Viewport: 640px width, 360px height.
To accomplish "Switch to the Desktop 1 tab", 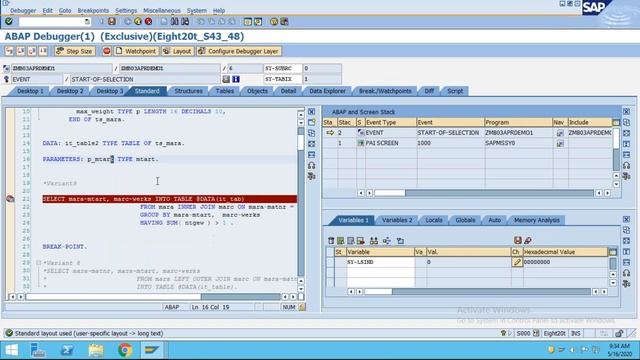I will (30, 91).
